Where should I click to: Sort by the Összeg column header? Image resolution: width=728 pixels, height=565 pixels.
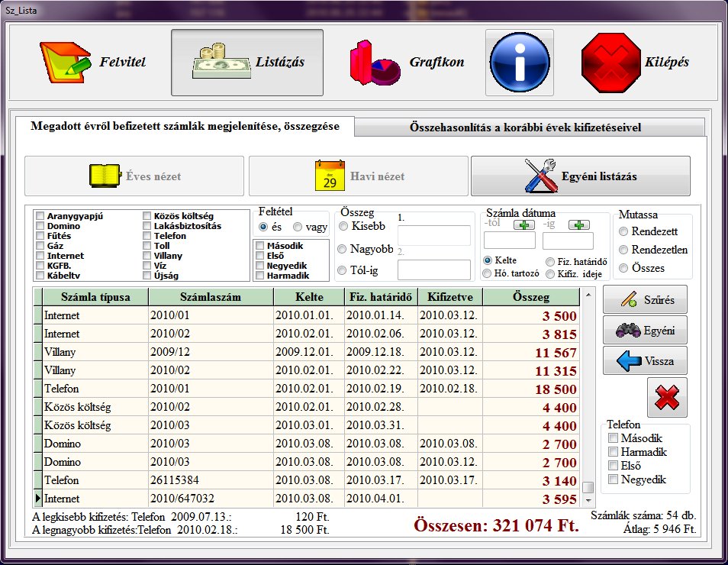click(x=531, y=296)
